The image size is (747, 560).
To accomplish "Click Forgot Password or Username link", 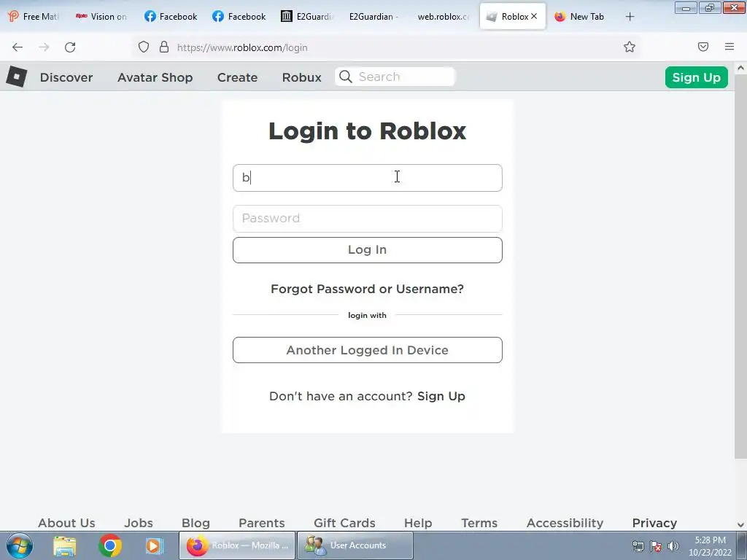I will coord(368,289).
